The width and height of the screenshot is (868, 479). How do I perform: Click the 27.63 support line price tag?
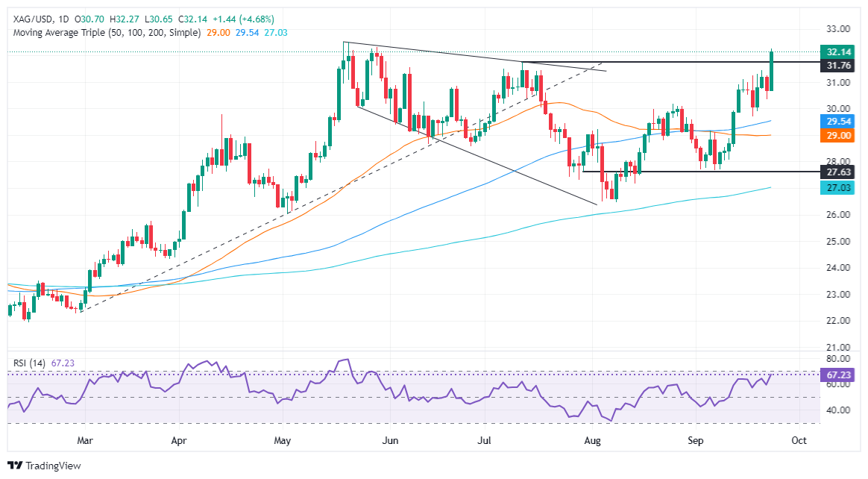[x=838, y=172]
